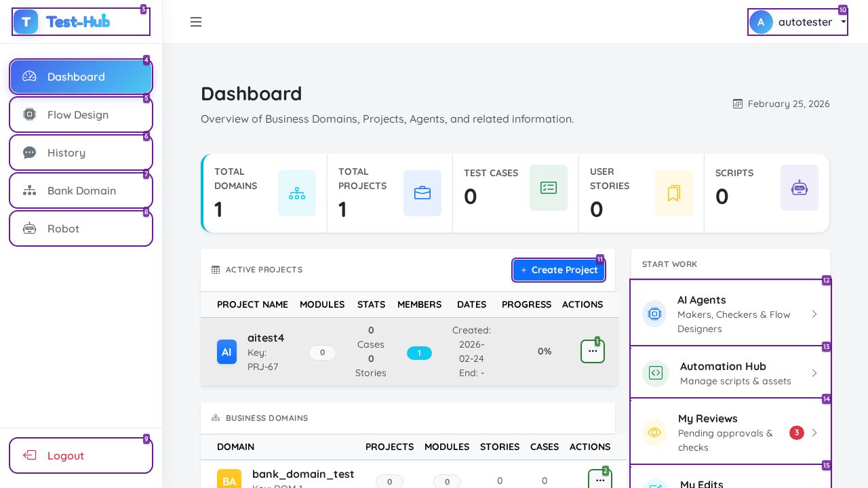Click the User Stories bookmark icon
This screenshot has width=868, height=488.
click(x=674, y=193)
